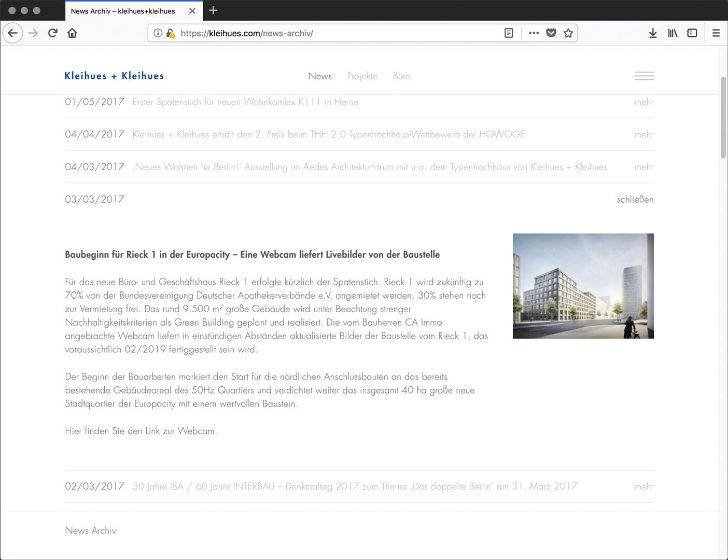The image size is (728, 560).
Task: Reload the current page
Action: tap(52, 33)
